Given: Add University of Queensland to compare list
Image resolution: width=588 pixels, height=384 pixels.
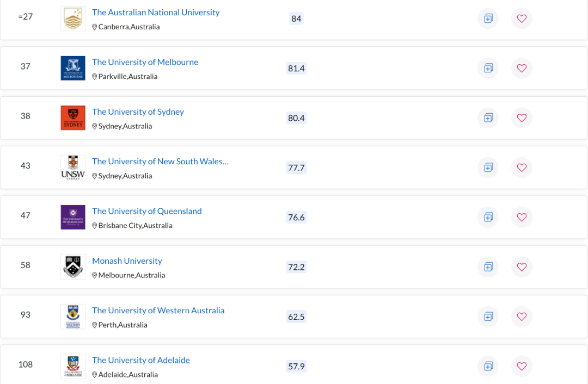Looking at the screenshot, I should pos(488,217).
